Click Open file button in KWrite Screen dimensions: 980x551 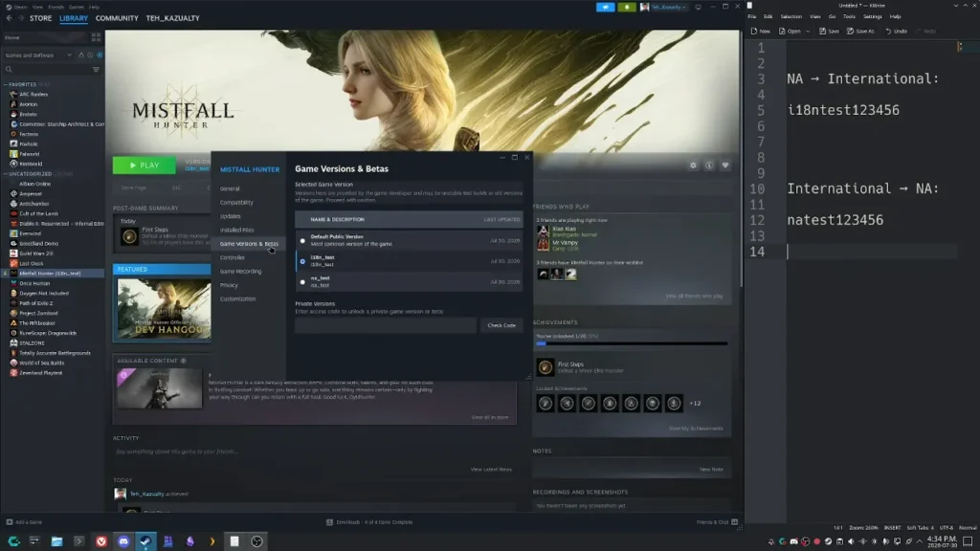click(x=790, y=32)
